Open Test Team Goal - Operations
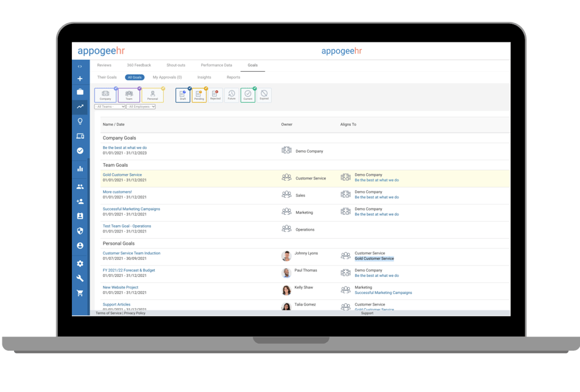 coord(127,226)
